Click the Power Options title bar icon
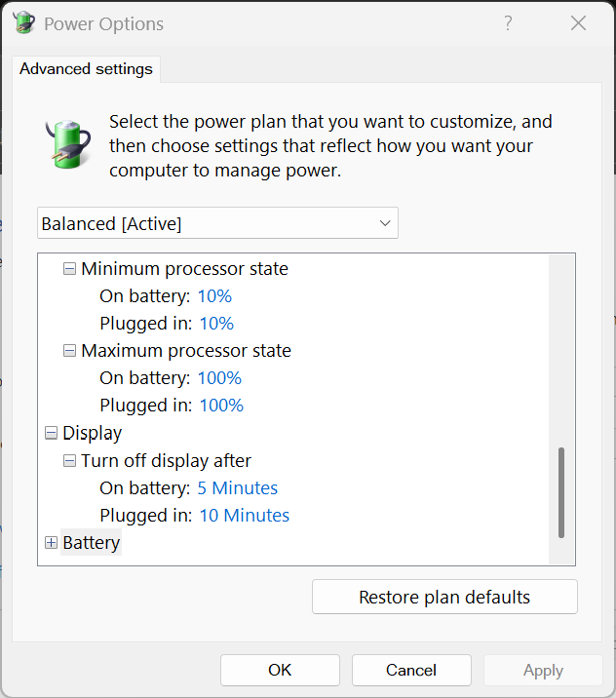Viewport: 616px width, 698px height. pos(24,23)
